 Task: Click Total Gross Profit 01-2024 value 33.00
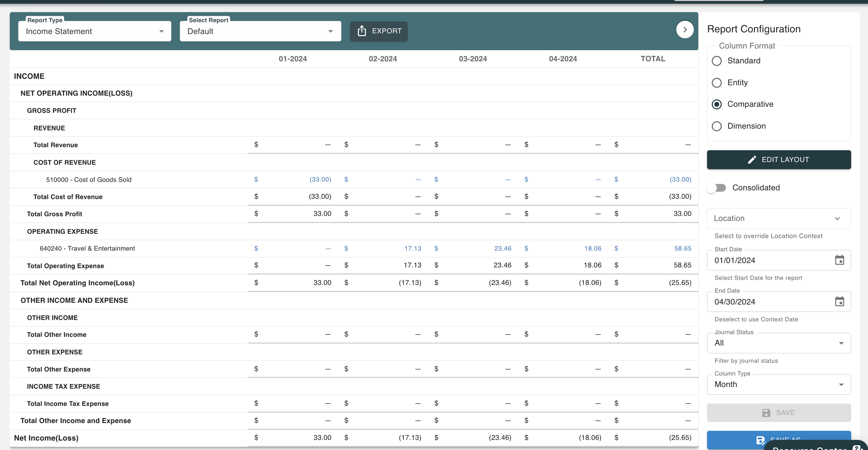[322, 214]
